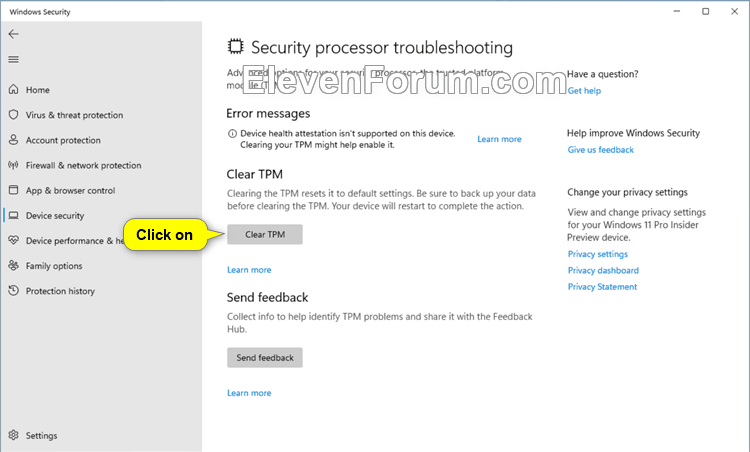
Task: Click the Get help link
Action: (584, 91)
